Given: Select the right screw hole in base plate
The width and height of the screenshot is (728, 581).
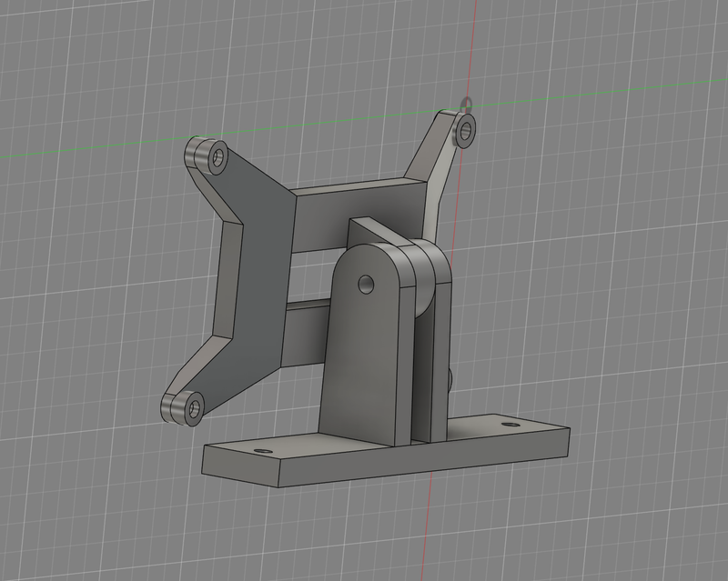Looking at the screenshot, I should (511, 424).
